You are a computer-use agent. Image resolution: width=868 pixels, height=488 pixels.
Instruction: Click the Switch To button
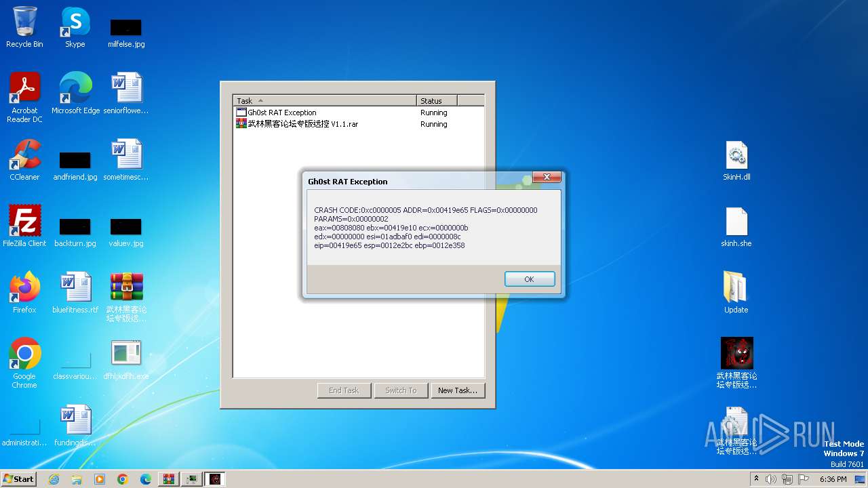401,390
